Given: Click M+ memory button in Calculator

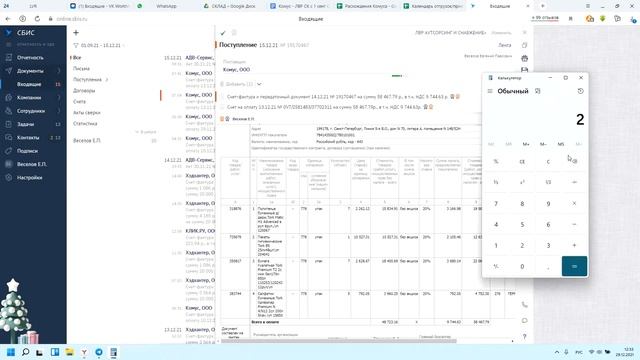Looking at the screenshot, I should click(526, 144).
